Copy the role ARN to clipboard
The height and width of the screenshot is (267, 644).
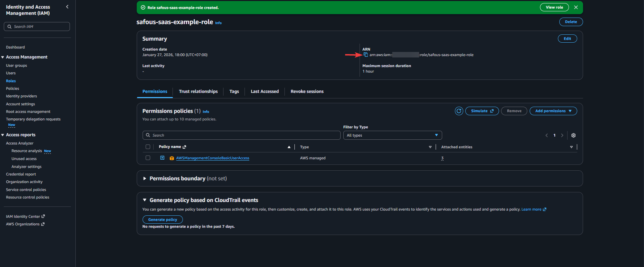point(366,55)
